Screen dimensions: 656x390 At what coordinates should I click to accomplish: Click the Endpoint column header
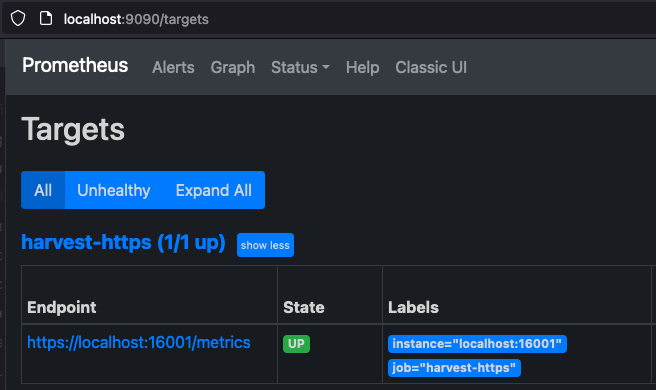(x=62, y=308)
